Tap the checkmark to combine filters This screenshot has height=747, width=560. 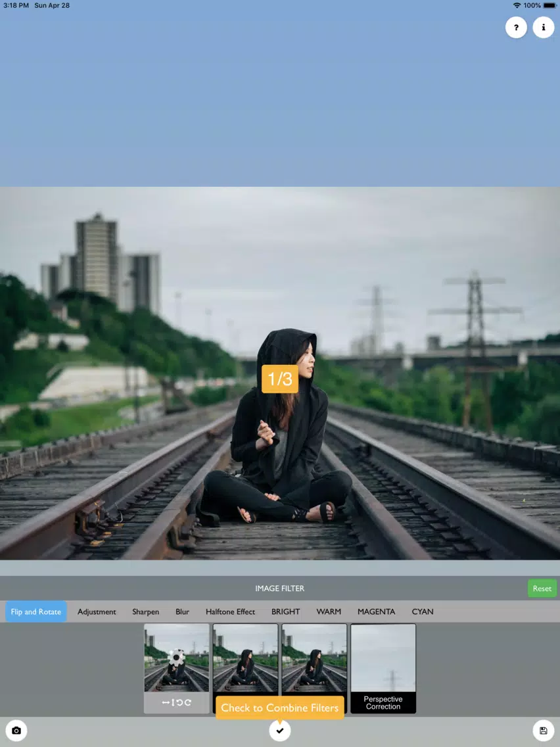pyautogui.click(x=280, y=731)
